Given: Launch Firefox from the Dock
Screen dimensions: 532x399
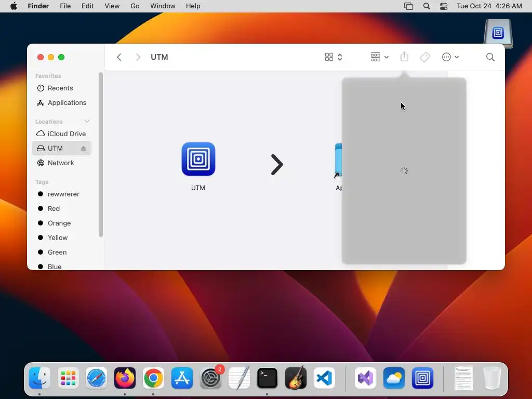Looking at the screenshot, I should 125,378.
